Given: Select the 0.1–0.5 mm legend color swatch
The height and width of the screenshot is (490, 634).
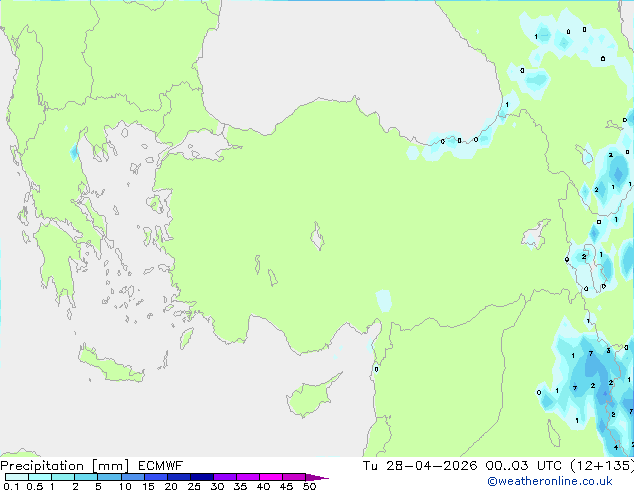Looking at the screenshot, I should (x=17, y=477).
